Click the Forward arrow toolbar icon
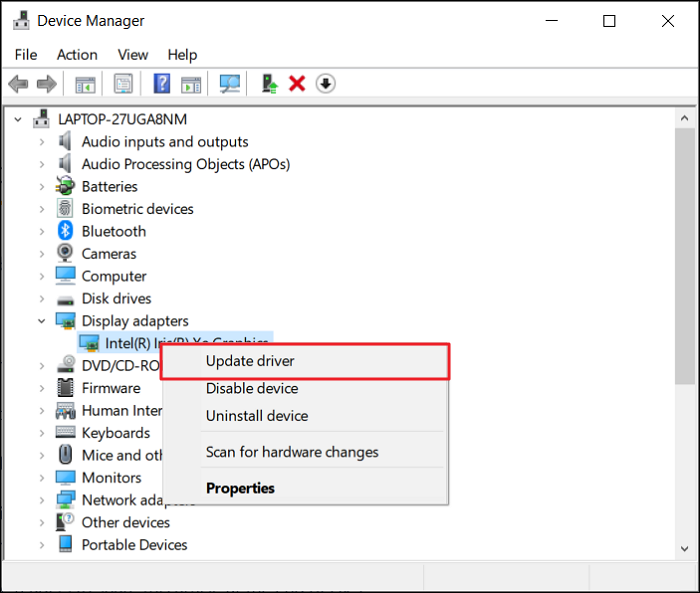Image resolution: width=700 pixels, height=593 pixels. [47, 84]
